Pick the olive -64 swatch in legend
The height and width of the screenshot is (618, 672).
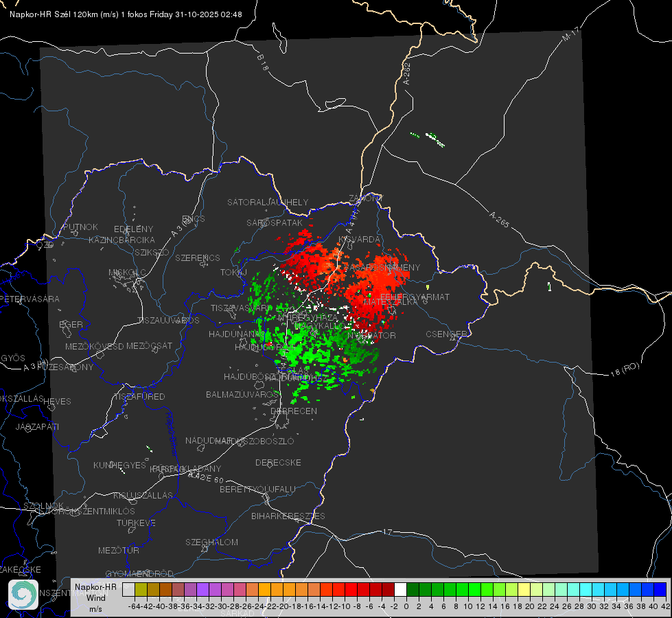coord(141,590)
